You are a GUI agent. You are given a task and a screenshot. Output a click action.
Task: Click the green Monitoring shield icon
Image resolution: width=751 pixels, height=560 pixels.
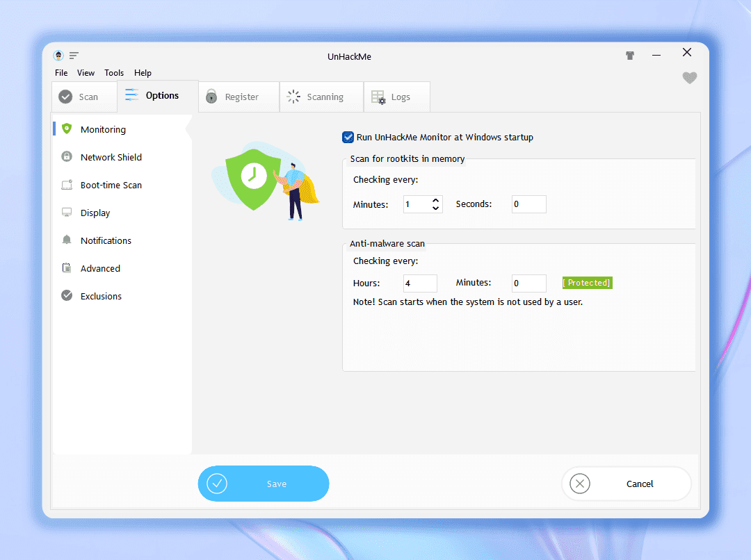click(x=67, y=129)
